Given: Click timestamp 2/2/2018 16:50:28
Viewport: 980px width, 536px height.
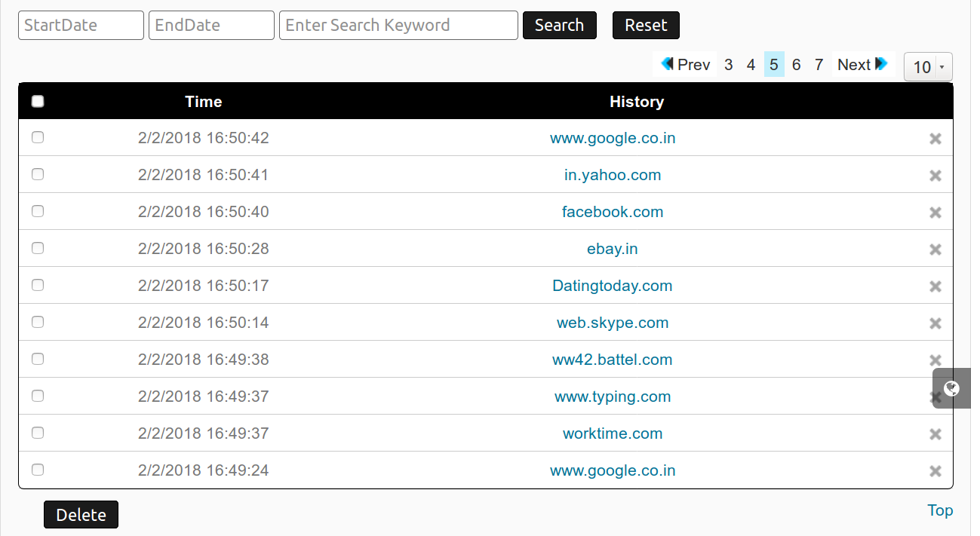Looking at the screenshot, I should tap(204, 249).
